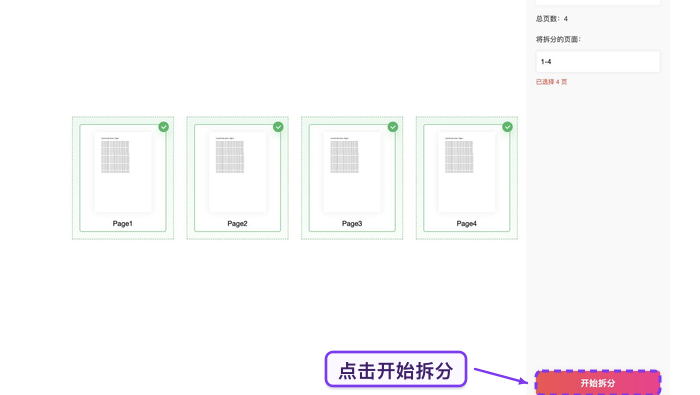Select the Page1 thumbnail preview
The height and width of the screenshot is (395, 700).
point(123,172)
